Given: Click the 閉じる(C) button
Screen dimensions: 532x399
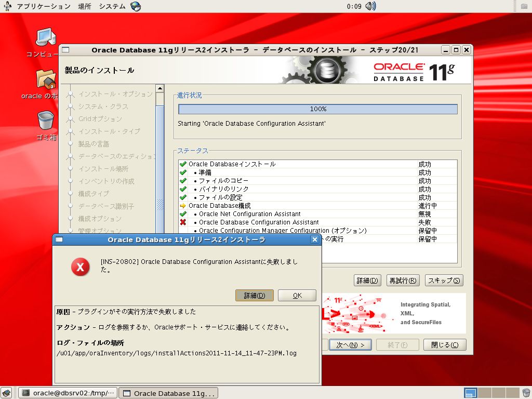Looking at the screenshot, I should (445, 345).
